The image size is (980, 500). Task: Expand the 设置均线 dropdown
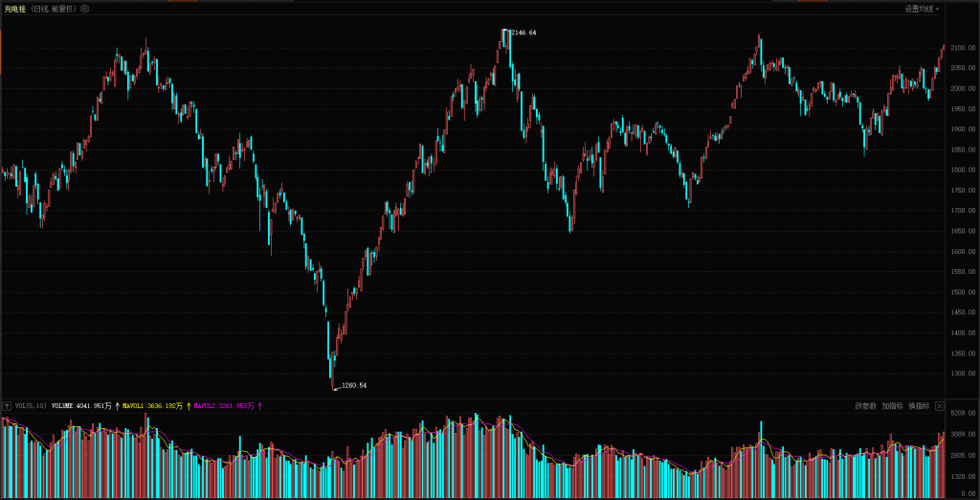922,9
